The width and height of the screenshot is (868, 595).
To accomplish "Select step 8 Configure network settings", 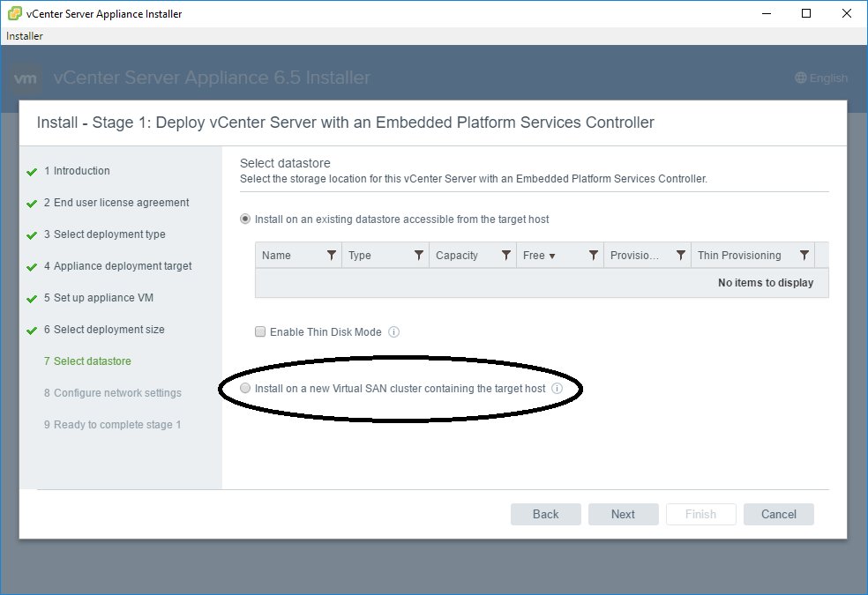I will tap(113, 392).
